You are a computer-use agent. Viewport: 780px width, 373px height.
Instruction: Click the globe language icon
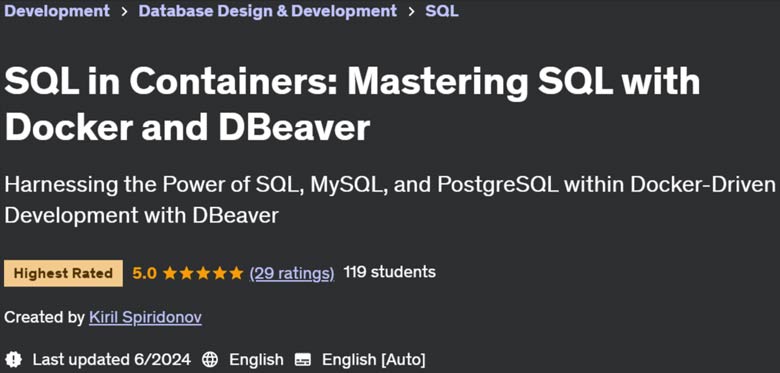(209, 359)
